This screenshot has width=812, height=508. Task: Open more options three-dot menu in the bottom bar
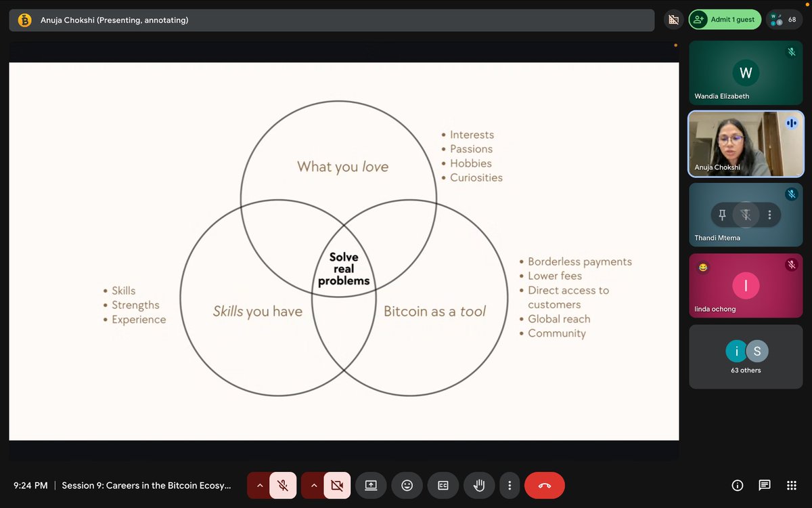coord(510,486)
